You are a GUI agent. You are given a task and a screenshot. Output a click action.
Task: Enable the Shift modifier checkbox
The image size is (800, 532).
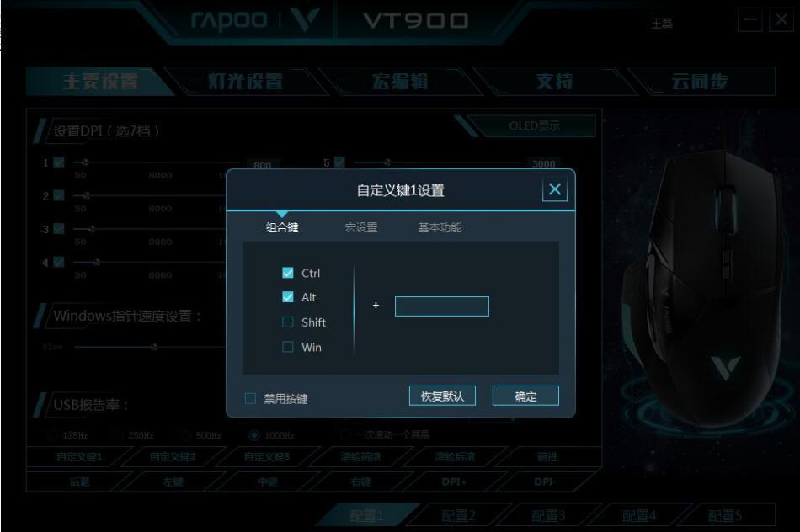288,322
